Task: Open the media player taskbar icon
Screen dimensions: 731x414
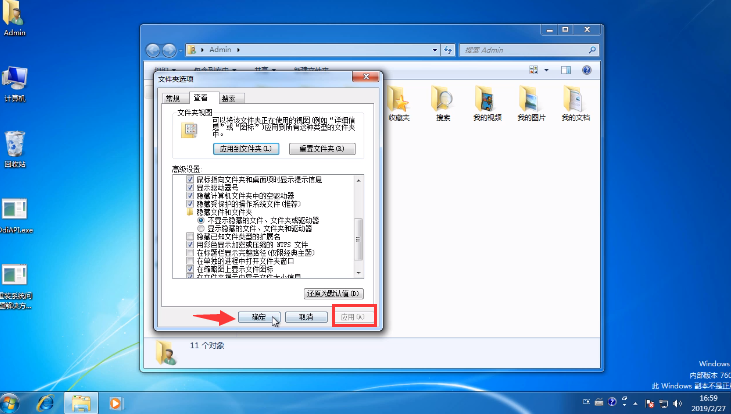Action: pos(115,403)
